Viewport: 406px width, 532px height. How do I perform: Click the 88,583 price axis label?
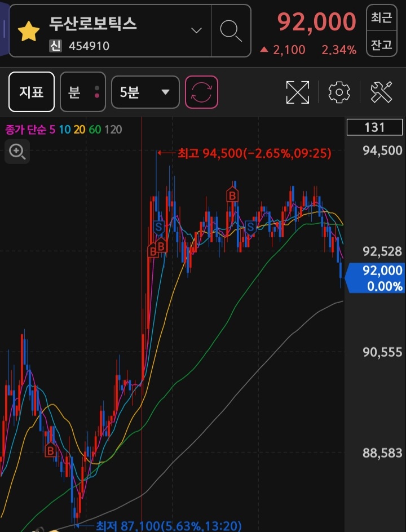click(x=382, y=453)
